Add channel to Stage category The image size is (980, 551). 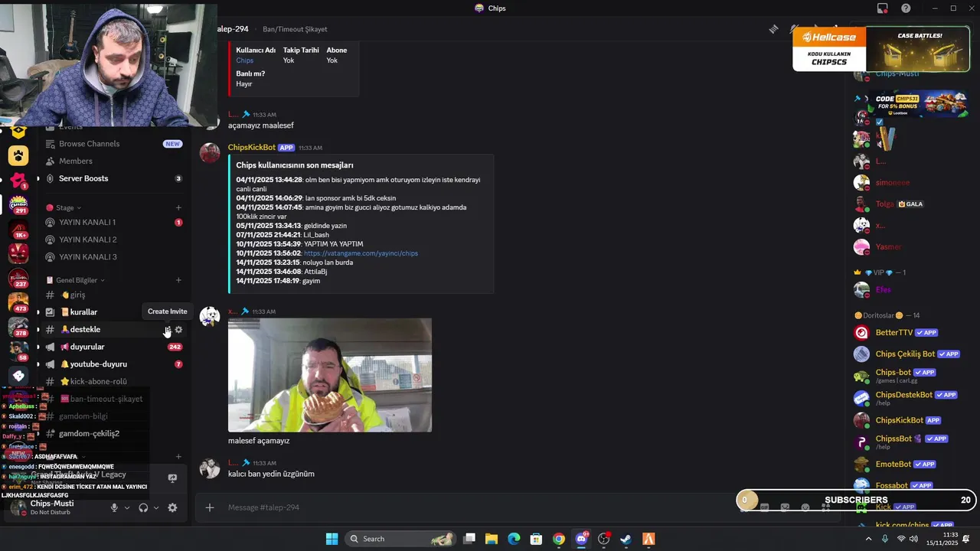pyautogui.click(x=178, y=207)
